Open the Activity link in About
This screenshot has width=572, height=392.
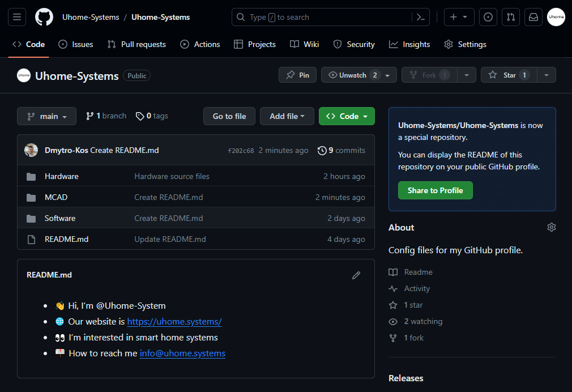(409, 289)
